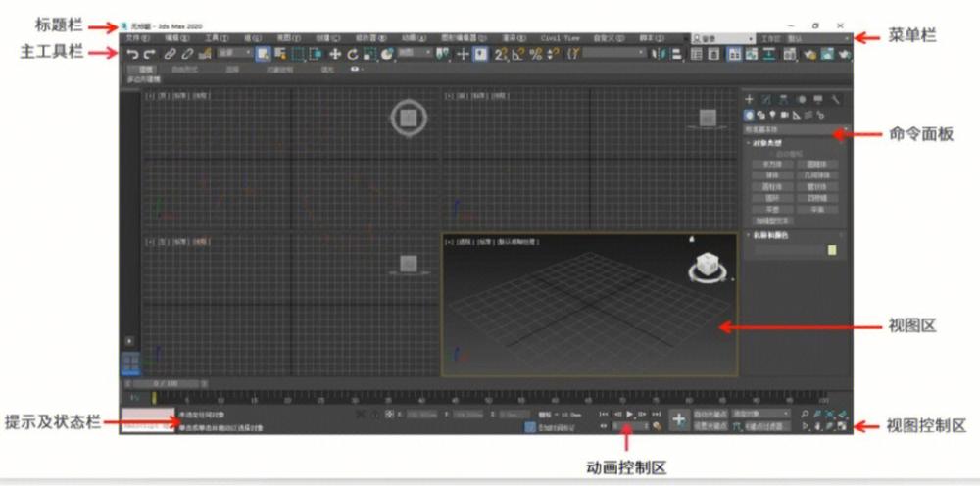
Task: Click the Align tool icon
Action: (x=677, y=54)
